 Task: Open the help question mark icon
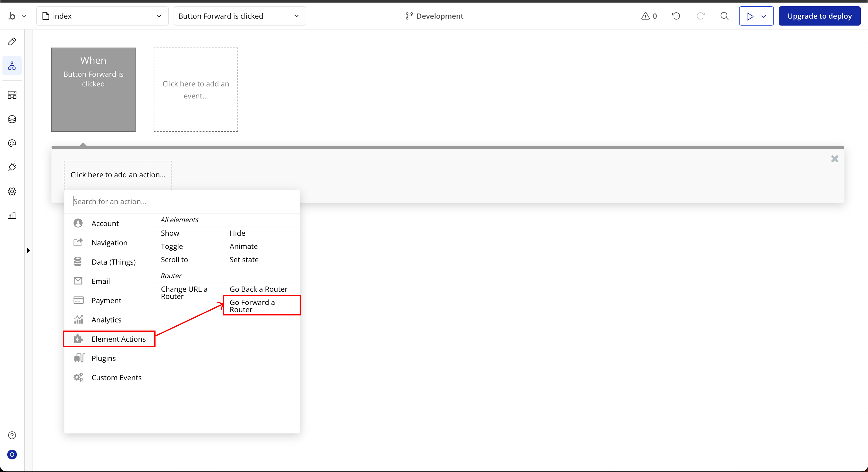(x=12, y=435)
